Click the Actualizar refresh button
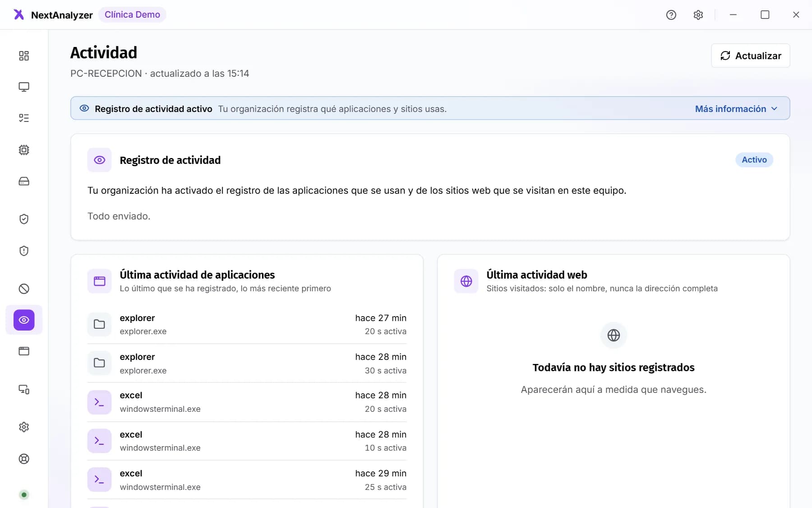 [x=751, y=56]
